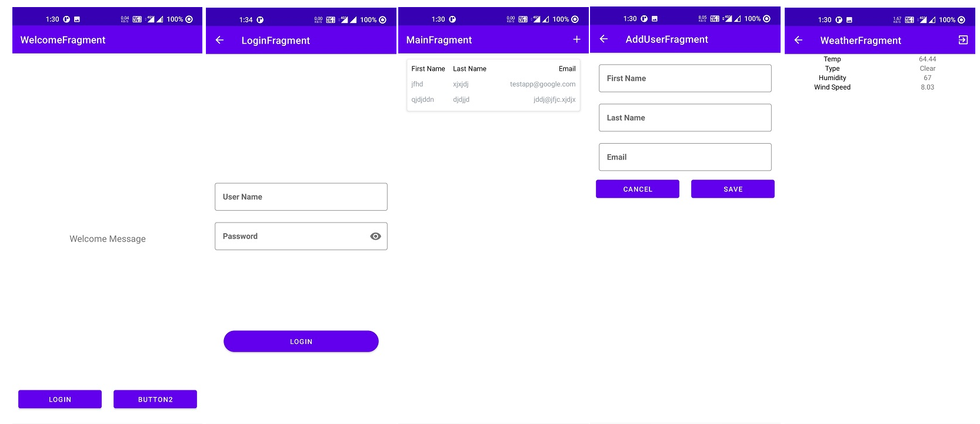This screenshot has width=980, height=424.
Task: Click the AddUserFragment title text
Action: coord(666,39)
